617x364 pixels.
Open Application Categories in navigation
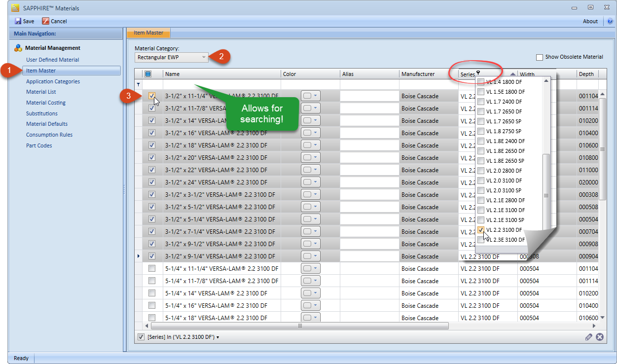[53, 81]
